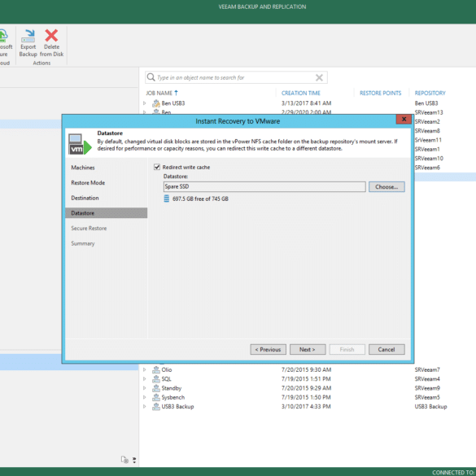Click repository 'SRVeeam9'
Viewport: 476px width, 476px height.
pyautogui.click(x=427, y=388)
